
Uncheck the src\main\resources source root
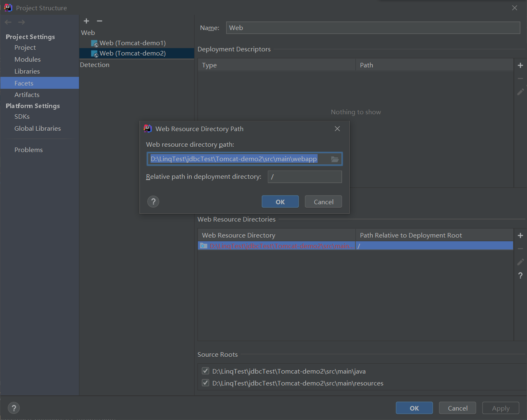(205, 383)
